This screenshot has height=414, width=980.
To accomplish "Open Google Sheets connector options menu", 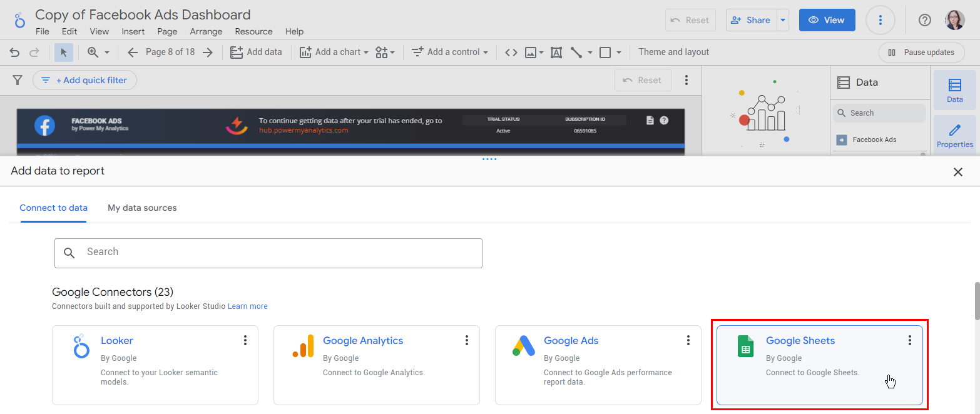I will 909,340.
